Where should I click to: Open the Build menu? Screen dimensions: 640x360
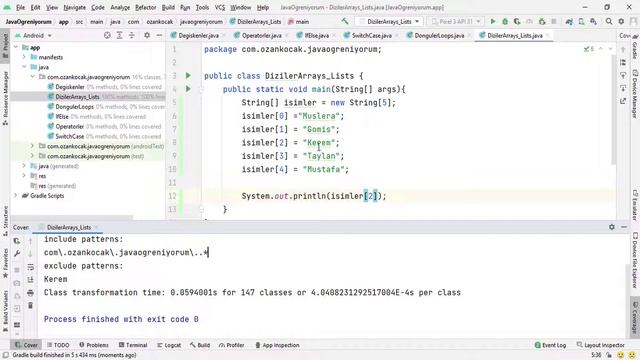pyautogui.click(x=168, y=7)
